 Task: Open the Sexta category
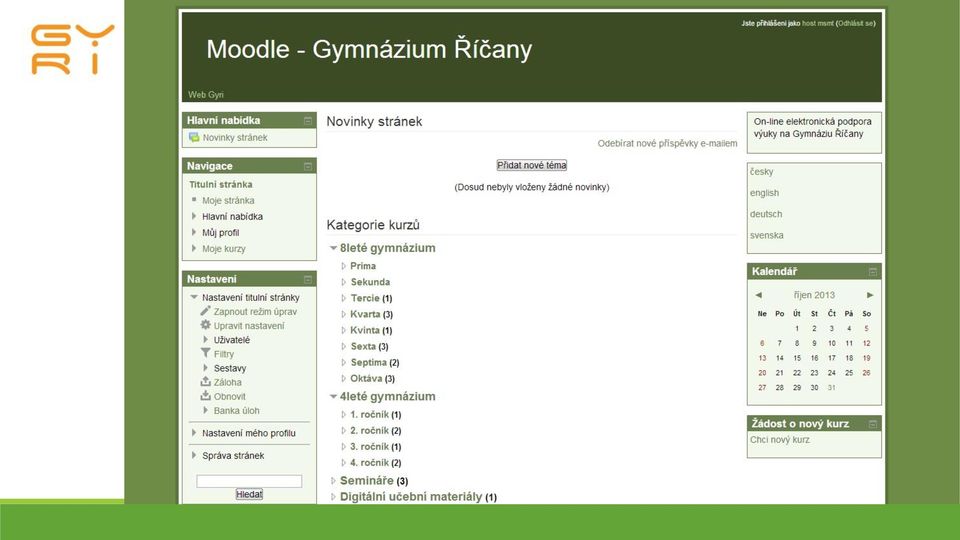pos(363,346)
